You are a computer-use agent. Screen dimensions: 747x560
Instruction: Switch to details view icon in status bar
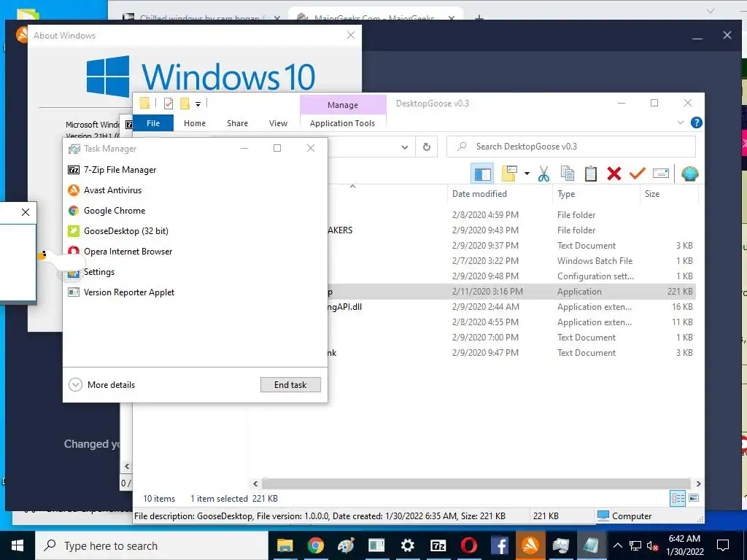click(678, 498)
